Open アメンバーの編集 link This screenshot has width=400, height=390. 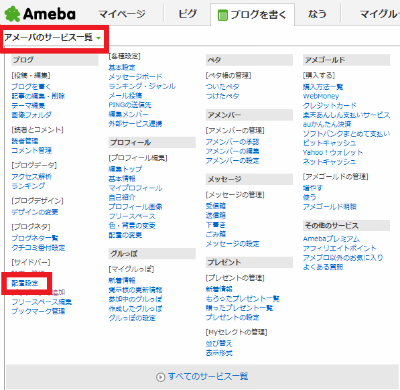(232, 151)
